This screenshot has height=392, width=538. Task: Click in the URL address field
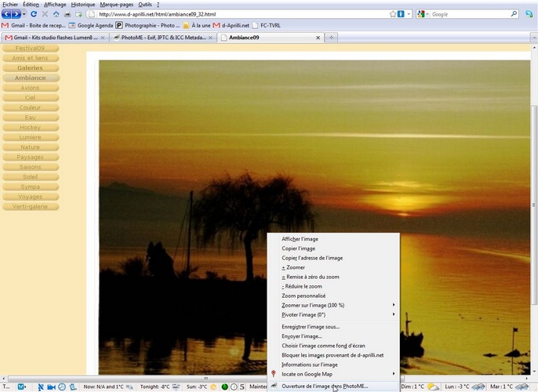tap(235, 14)
